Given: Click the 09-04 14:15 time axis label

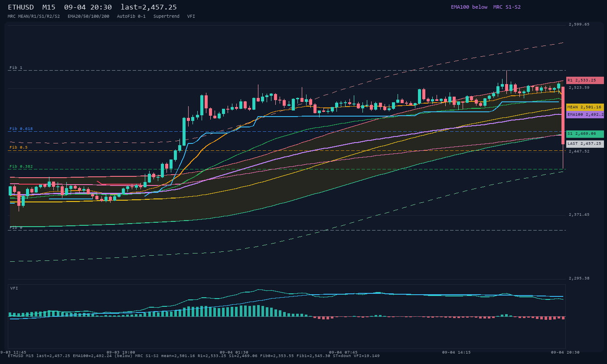Looking at the screenshot, I should [x=456, y=352].
